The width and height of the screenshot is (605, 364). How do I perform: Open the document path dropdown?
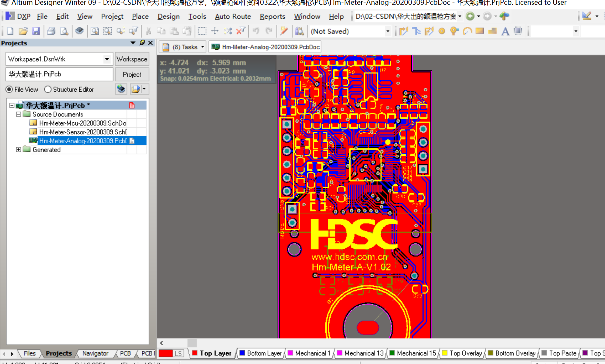460,16
